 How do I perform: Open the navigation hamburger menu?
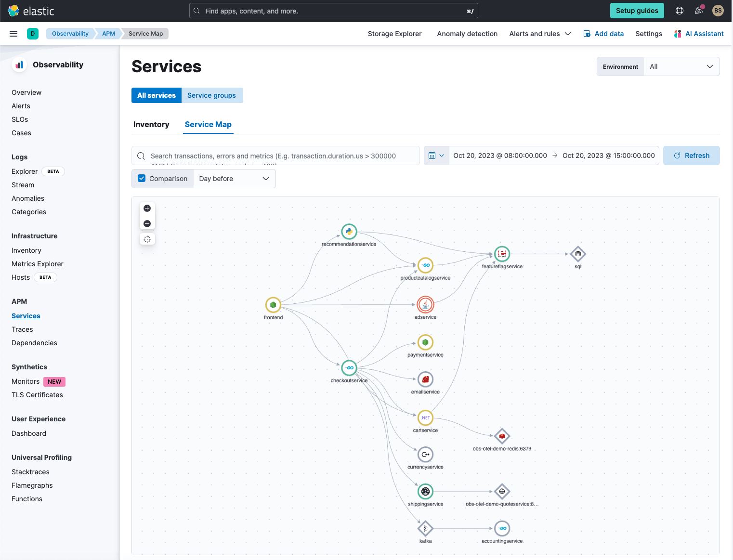click(13, 33)
